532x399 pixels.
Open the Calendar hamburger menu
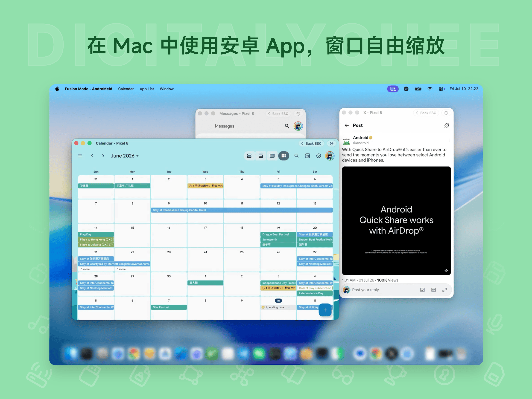[80, 156]
